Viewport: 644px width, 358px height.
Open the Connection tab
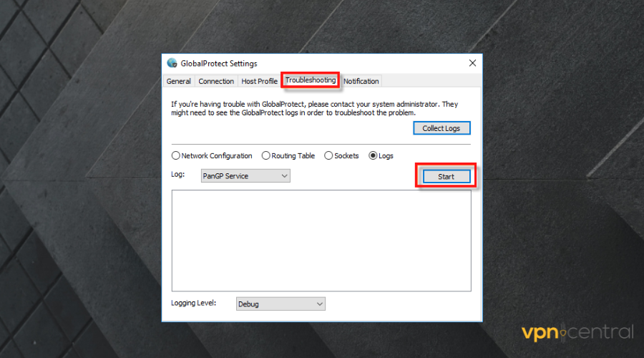(216, 81)
